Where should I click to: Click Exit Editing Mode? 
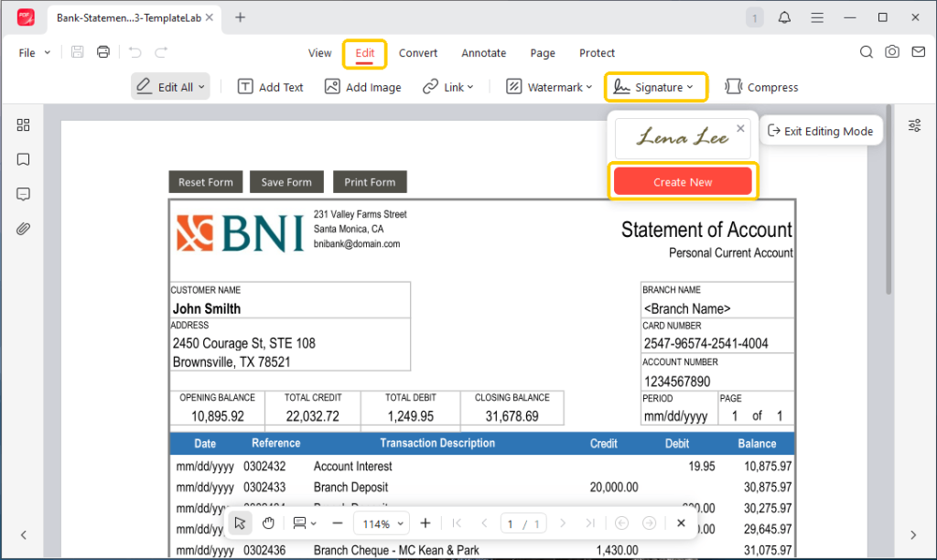click(821, 131)
